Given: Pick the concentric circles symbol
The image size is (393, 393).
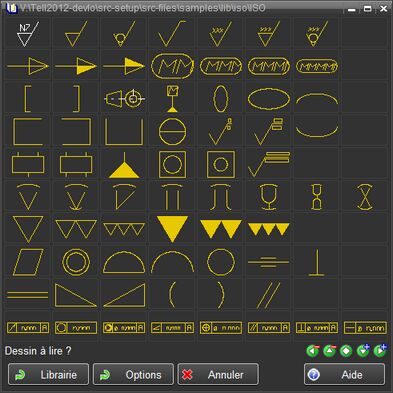Looking at the screenshot, I should click(76, 262).
